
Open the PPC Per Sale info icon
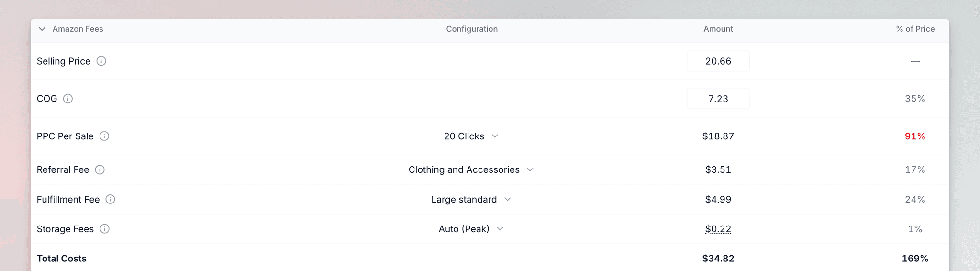tap(104, 136)
